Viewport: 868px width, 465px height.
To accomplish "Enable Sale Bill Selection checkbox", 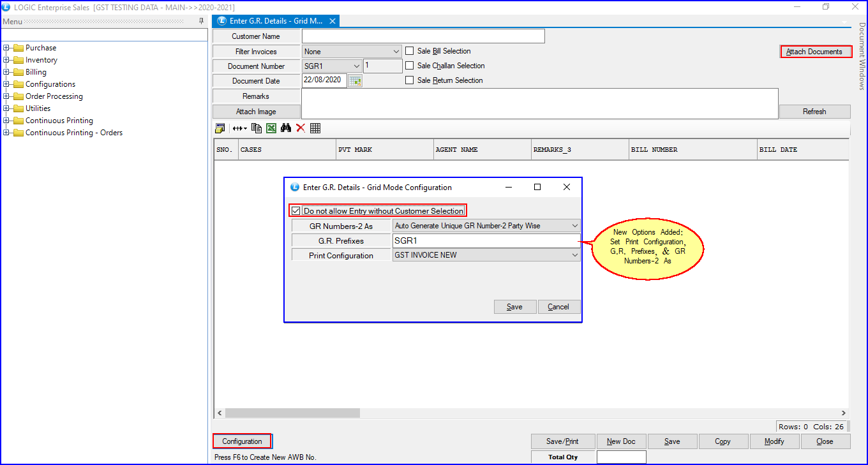I will click(x=410, y=51).
